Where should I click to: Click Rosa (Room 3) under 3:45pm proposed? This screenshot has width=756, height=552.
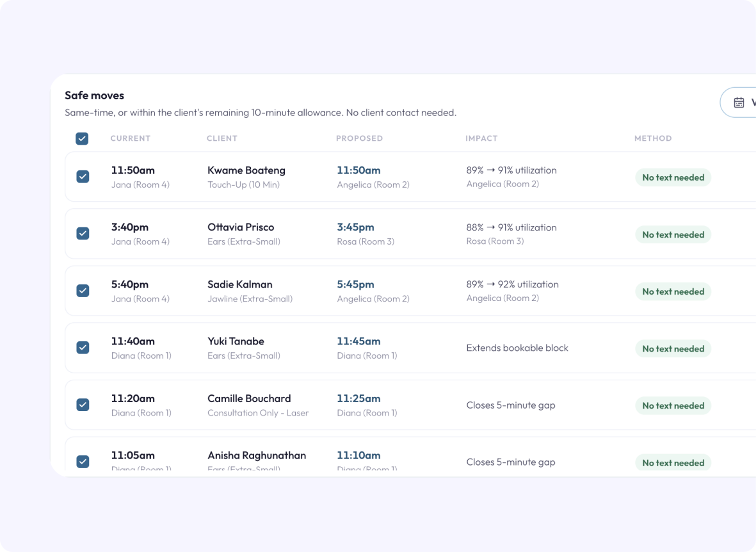(366, 242)
